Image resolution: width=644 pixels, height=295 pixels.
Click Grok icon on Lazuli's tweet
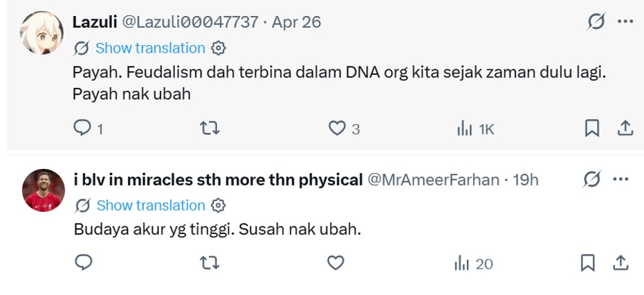coord(596,22)
